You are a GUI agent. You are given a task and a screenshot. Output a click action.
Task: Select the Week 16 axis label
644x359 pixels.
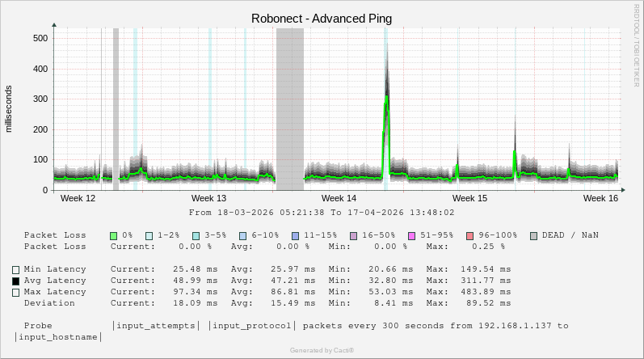click(600, 198)
